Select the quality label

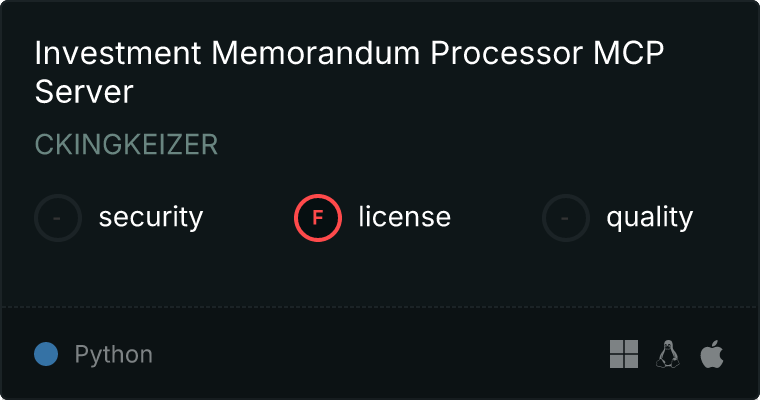tap(650, 217)
